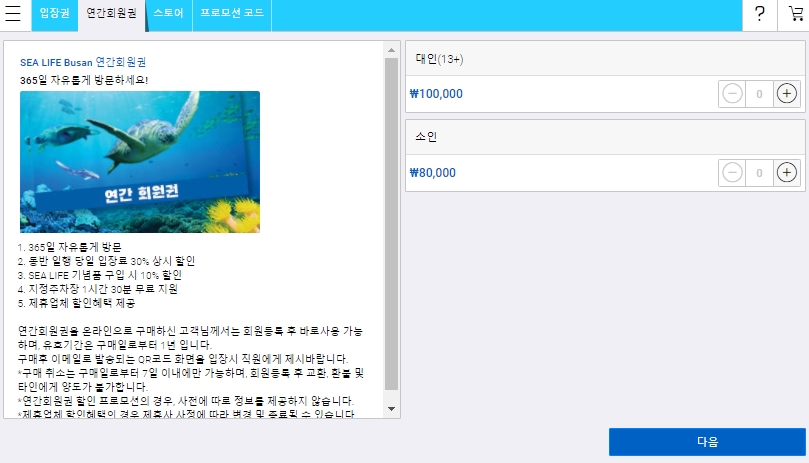
Task: Click the line '4. 지정주차장 1시간 30분 무료 지원'
Action: click(98, 289)
